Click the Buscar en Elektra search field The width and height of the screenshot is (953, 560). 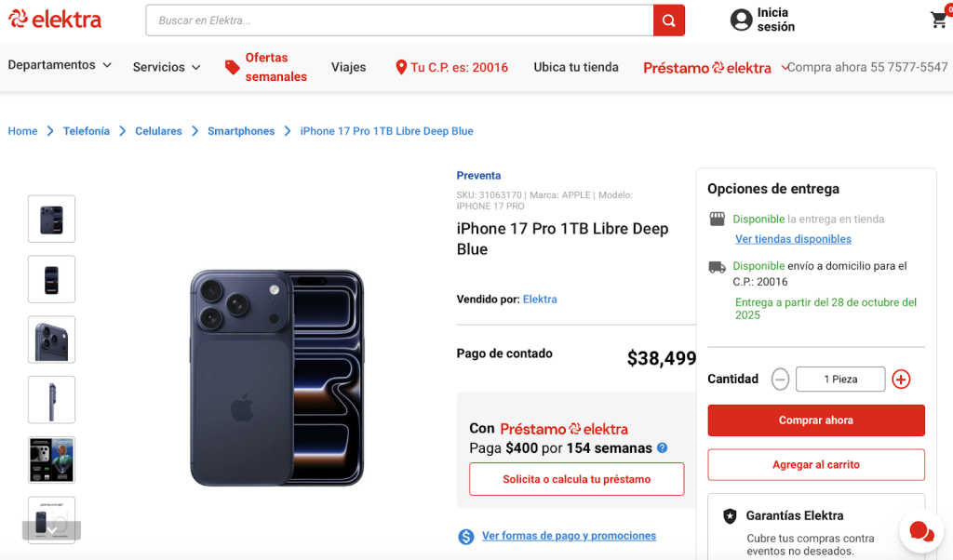point(400,20)
